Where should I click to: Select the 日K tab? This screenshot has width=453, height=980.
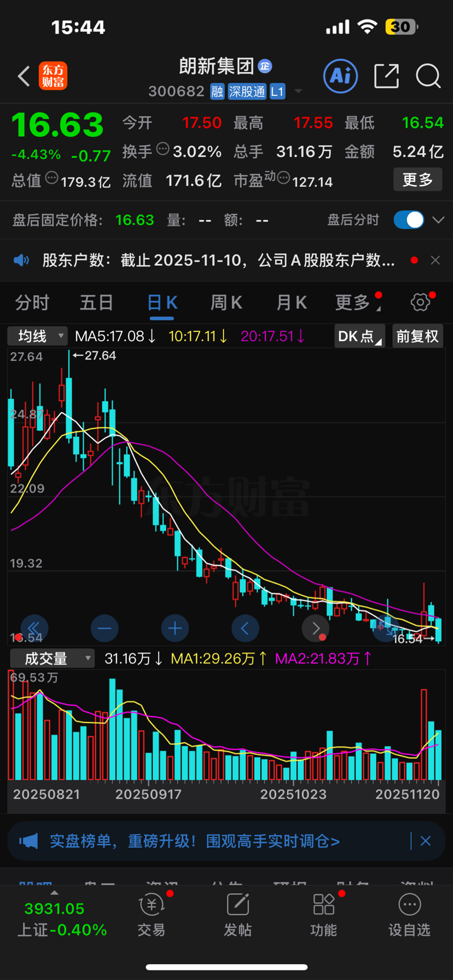[162, 303]
